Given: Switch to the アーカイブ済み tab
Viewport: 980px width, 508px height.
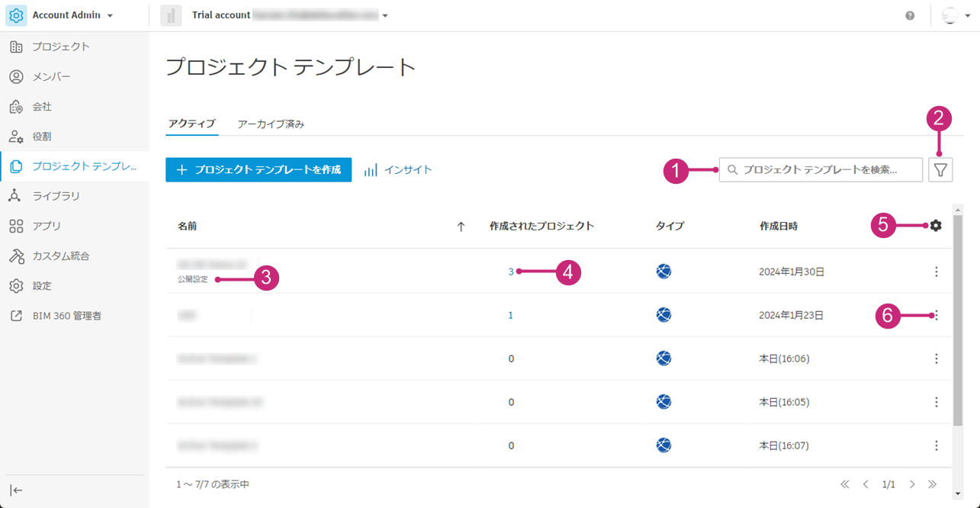Looking at the screenshot, I should [271, 124].
